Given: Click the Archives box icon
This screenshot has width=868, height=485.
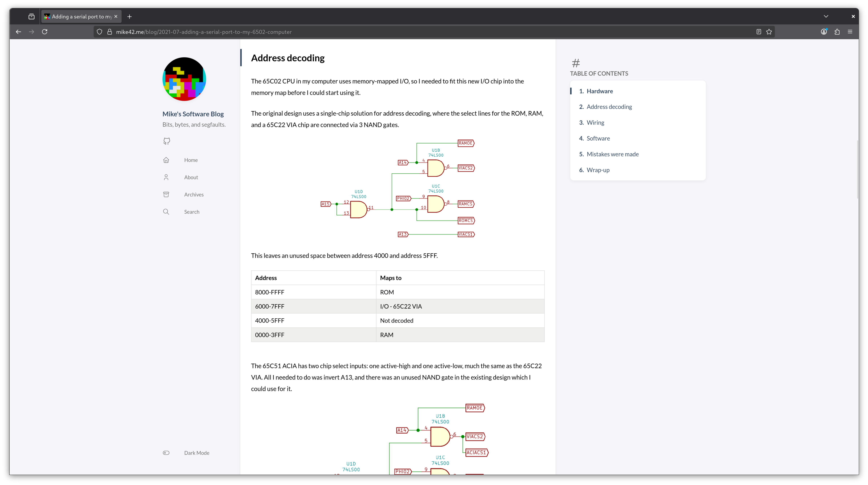Looking at the screenshot, I should pyautogui.click(x=166, y=195).
